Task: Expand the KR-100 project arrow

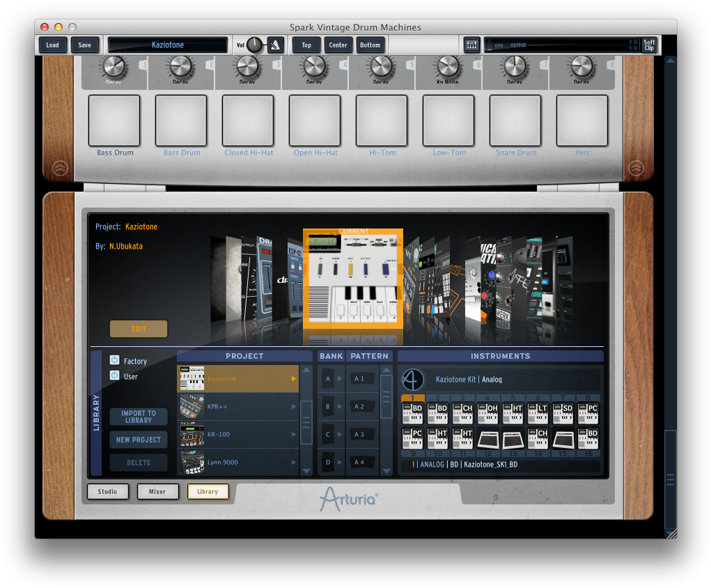Action: (x=294, y=435)
